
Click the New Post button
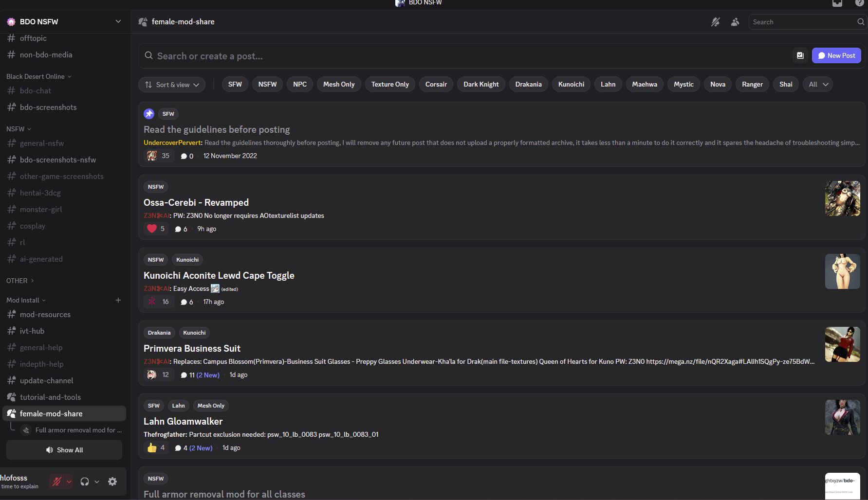pos(836,55)
